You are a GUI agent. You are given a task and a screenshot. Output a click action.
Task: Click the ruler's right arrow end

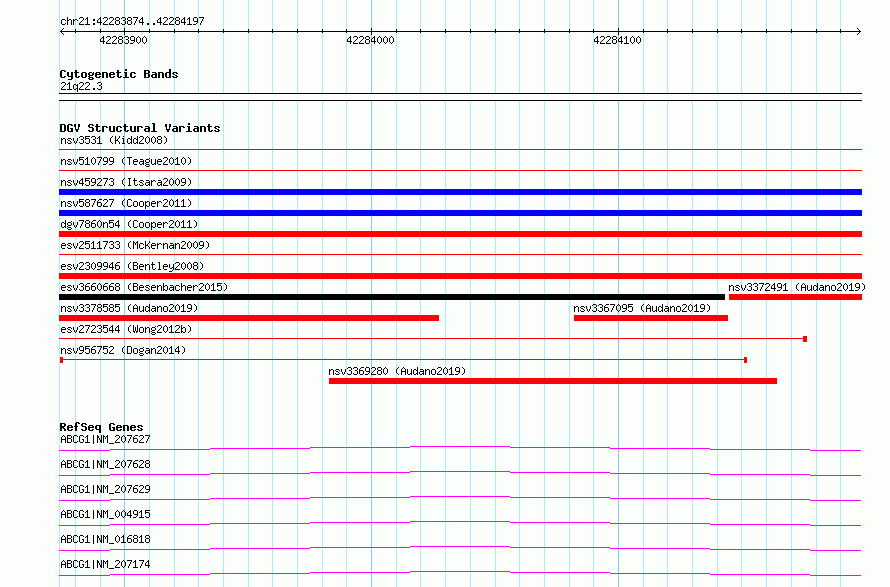tap(859, 31)
